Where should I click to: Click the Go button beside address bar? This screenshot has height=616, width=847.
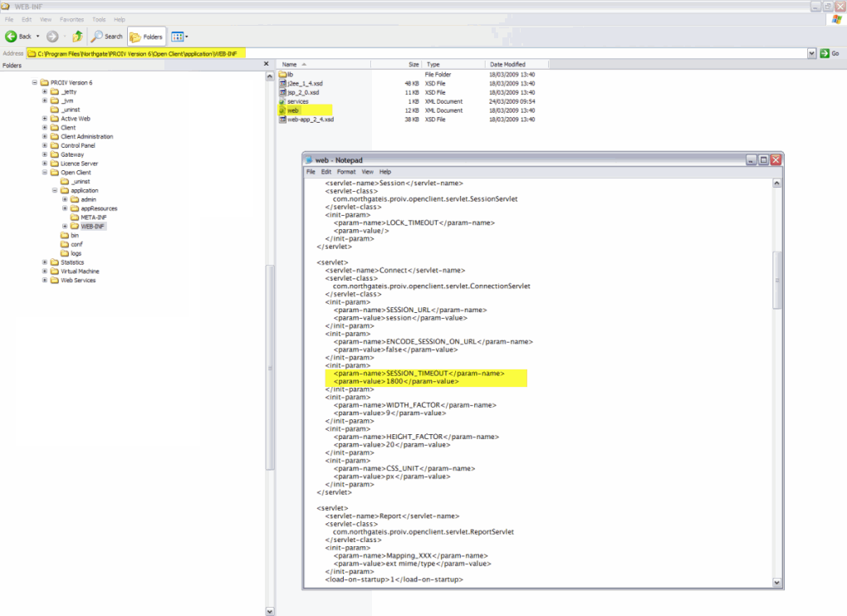pos(830,53)
